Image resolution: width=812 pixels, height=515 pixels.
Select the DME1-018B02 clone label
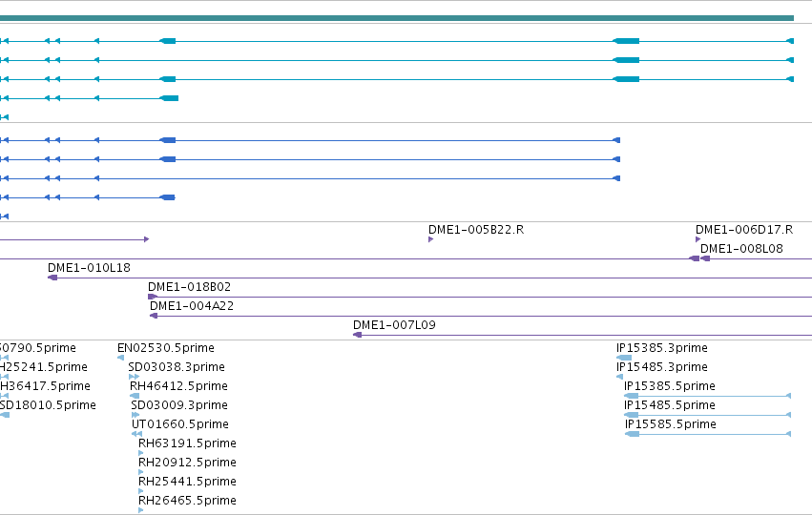click(x=190, y=287)
